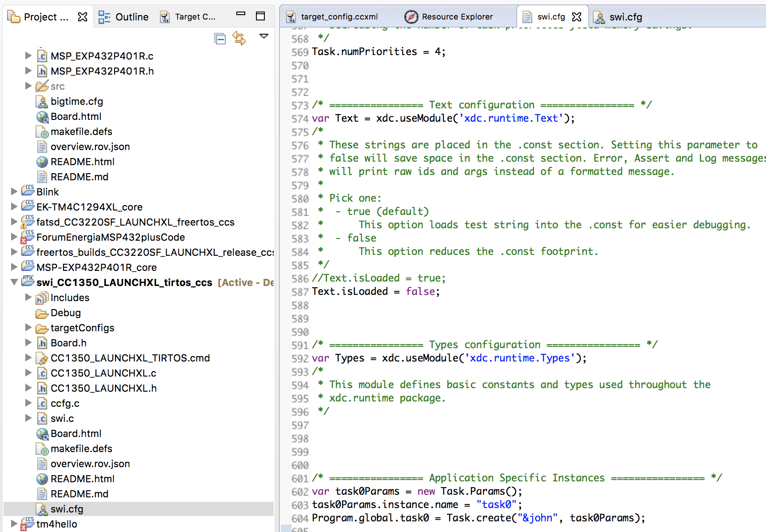Click the Minimize view button on Project Explorer
The height and width of the screenshot is (532, 766).
pyautogui.click(x=240, y=14)
